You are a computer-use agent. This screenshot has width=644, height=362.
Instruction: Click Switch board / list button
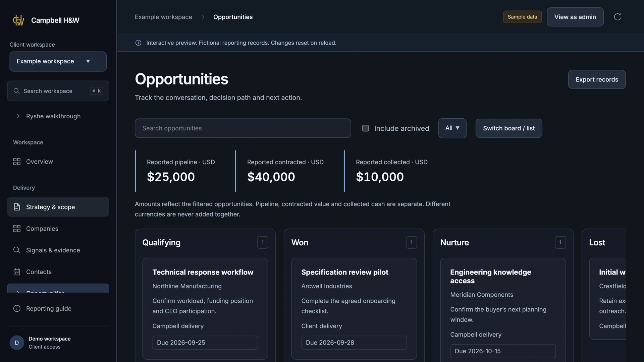(508, 128)
